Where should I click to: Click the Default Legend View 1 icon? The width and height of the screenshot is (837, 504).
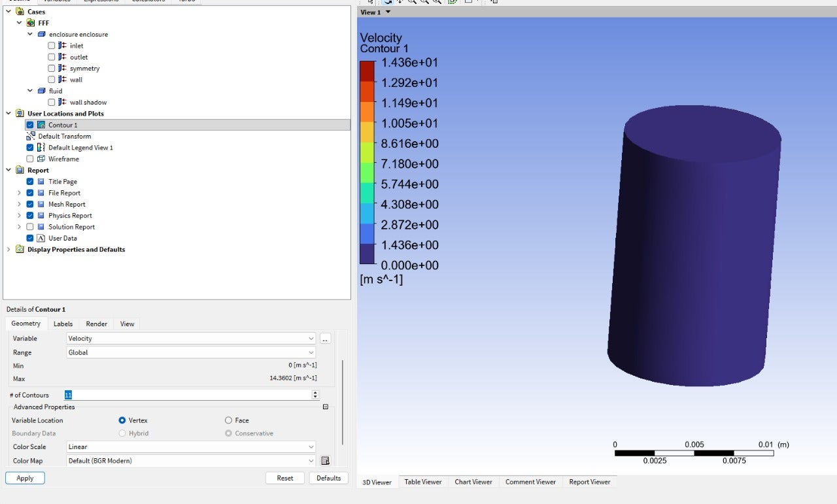(x=41, y=148)
